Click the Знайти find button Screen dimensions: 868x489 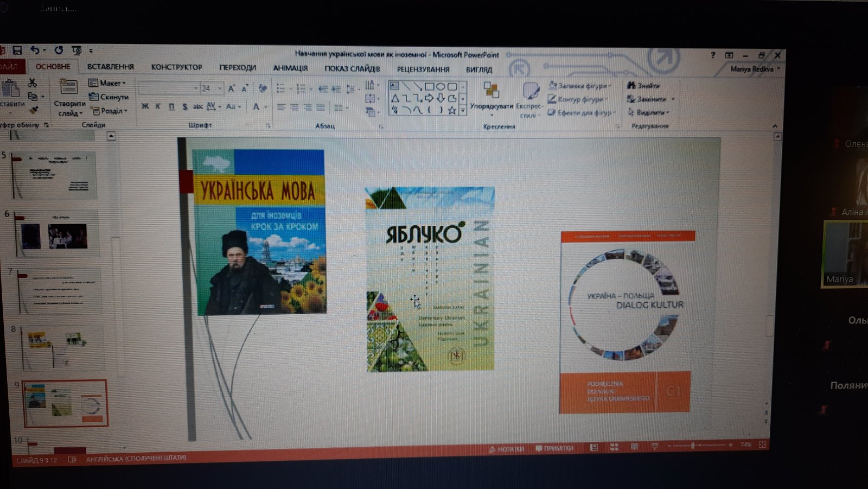643,85
